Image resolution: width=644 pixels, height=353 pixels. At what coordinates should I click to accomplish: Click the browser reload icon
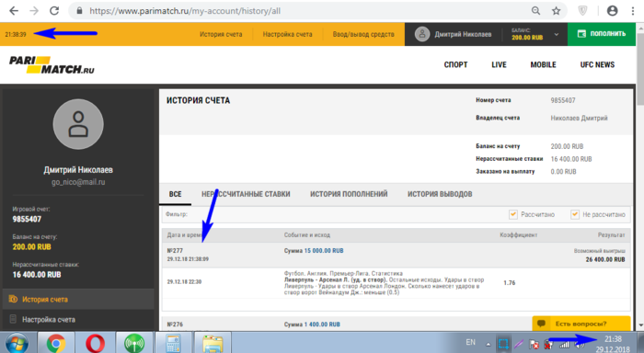pyautogui.click(x=54, y=11)
